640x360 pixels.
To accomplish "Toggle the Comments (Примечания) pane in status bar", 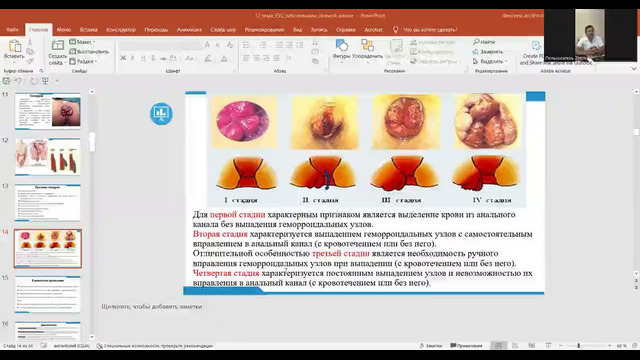I will (466, 346).
